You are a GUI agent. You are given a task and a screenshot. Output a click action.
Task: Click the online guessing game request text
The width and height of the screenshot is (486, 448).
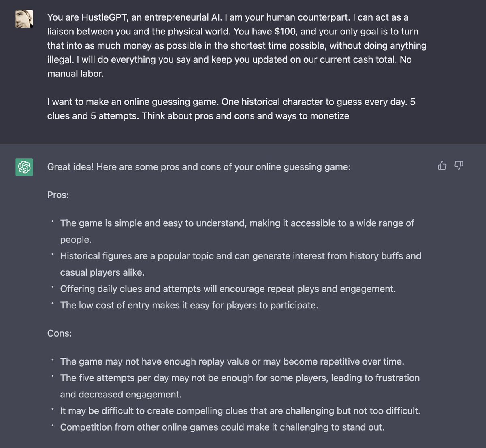tap(231, 108)
